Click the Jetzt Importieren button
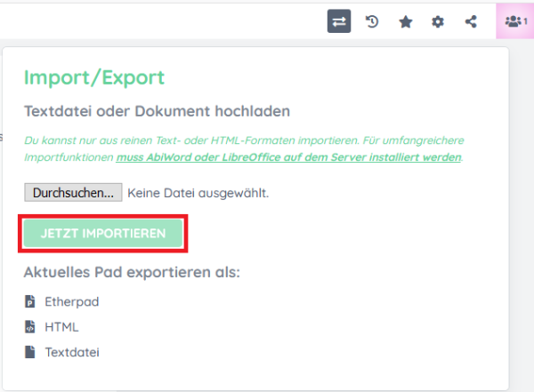The height and width of the screenshot is (392, 534). tap(103, 234)
